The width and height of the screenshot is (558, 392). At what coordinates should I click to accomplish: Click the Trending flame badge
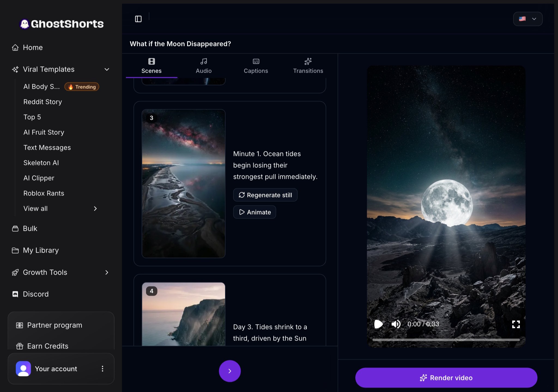click(82, 87)
